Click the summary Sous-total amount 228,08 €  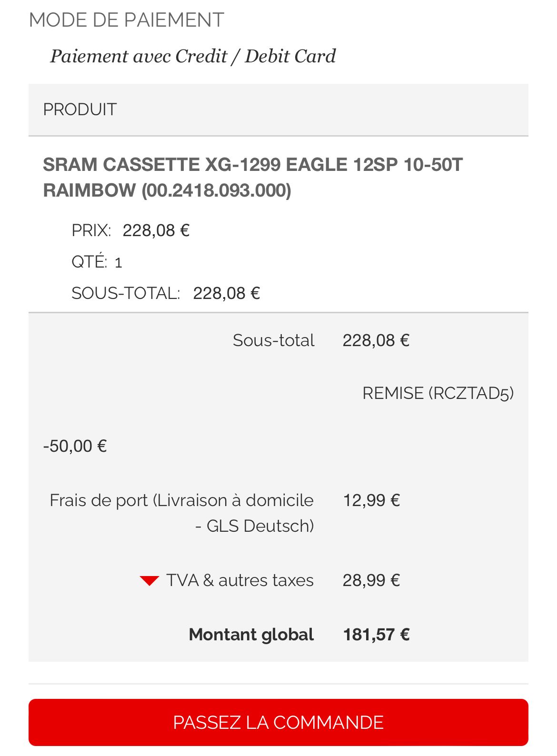pyautogui.click(x=376, y=340)
